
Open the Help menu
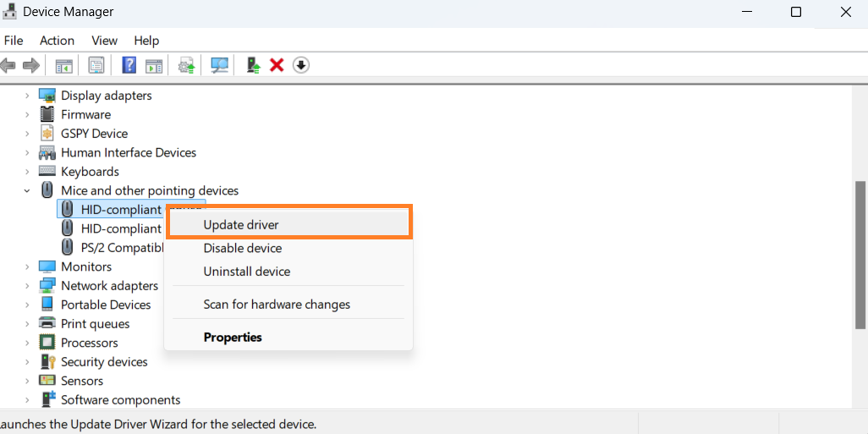click(x=146, y=41)
